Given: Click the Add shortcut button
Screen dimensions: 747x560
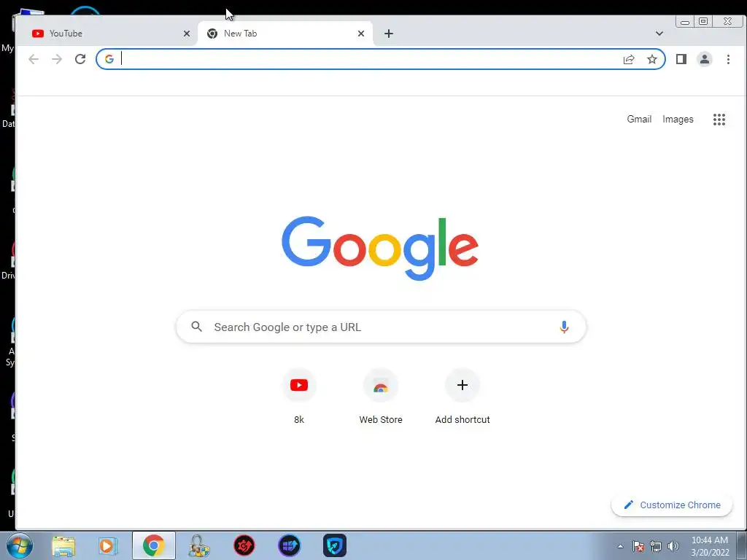Looking at the screenshot, I should [462, 396].
